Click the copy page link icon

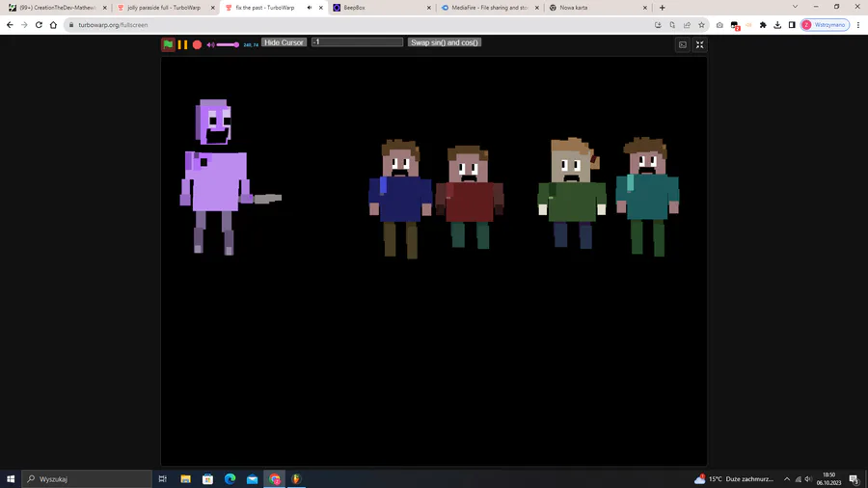click(672, 25)
